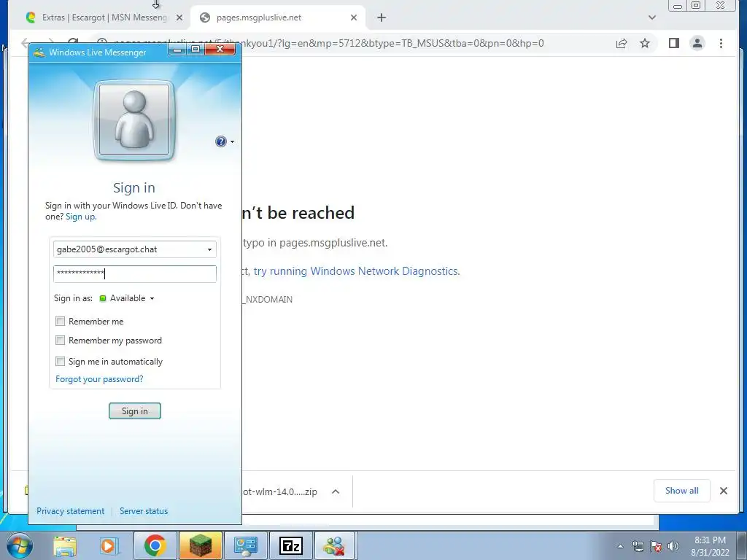This screenshot has height=560, width=747.
Task: Click try running Windows Network Diagnostics link
Action: (x=356, y=271)
